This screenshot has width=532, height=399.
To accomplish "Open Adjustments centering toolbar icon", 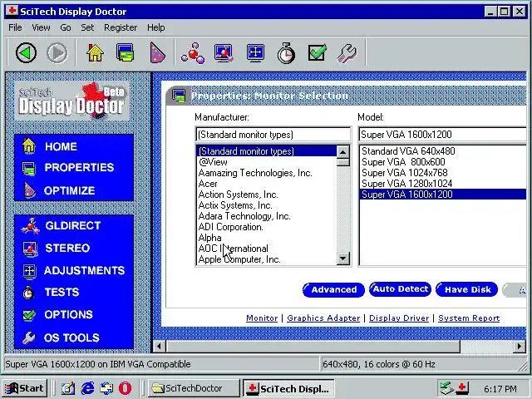I will [255, 52].
